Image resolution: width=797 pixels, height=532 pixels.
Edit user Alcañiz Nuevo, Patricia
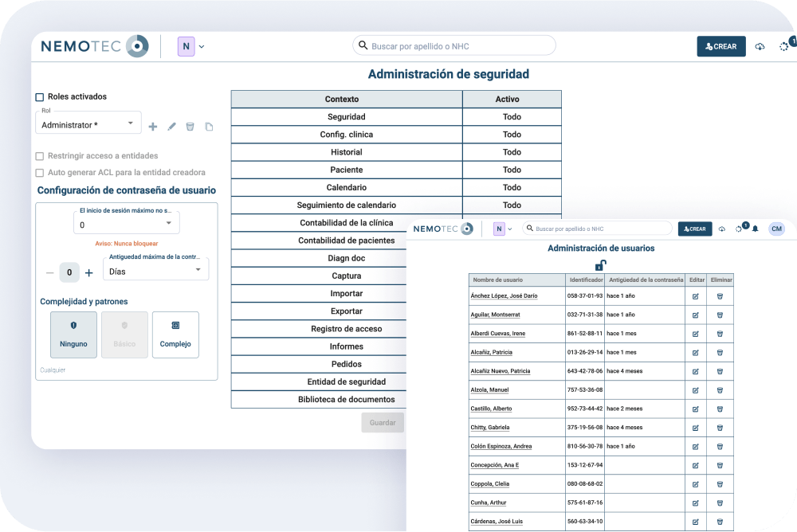click(x=695, y=371)
